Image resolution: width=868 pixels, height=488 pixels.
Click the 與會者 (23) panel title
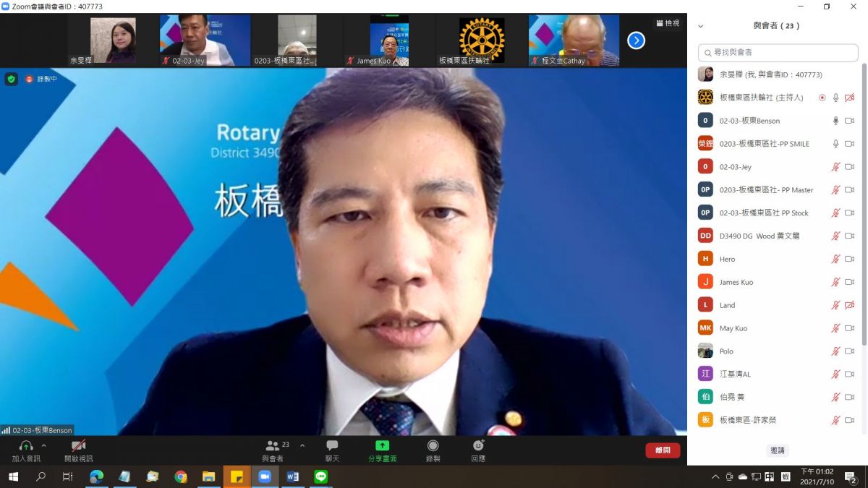coord(776,26)
